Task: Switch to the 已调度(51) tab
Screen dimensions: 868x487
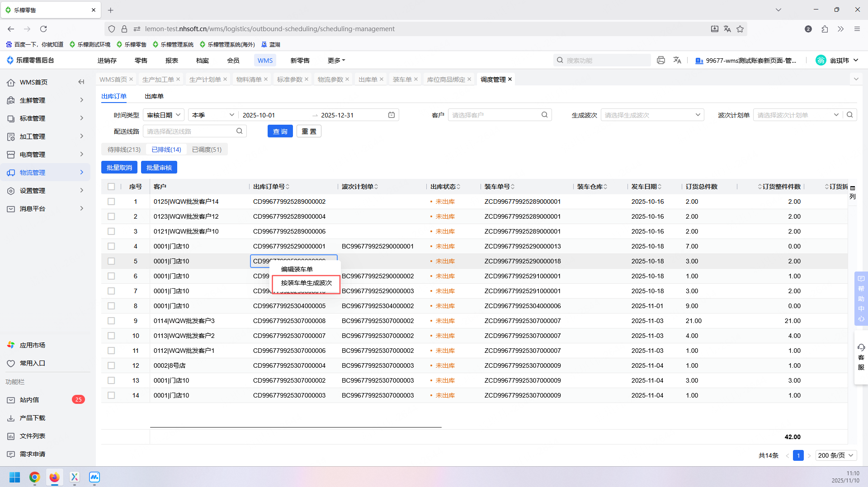Action: coord(207,150)
